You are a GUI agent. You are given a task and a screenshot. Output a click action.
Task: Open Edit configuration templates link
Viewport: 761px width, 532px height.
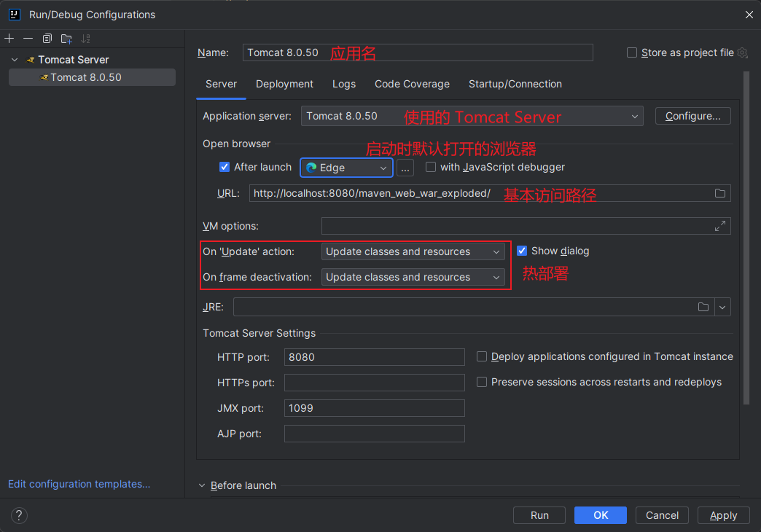(79, 484)
